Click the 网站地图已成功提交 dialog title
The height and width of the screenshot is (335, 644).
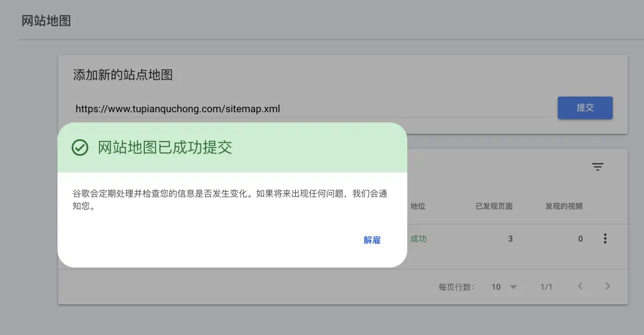[x=165, y=147]
